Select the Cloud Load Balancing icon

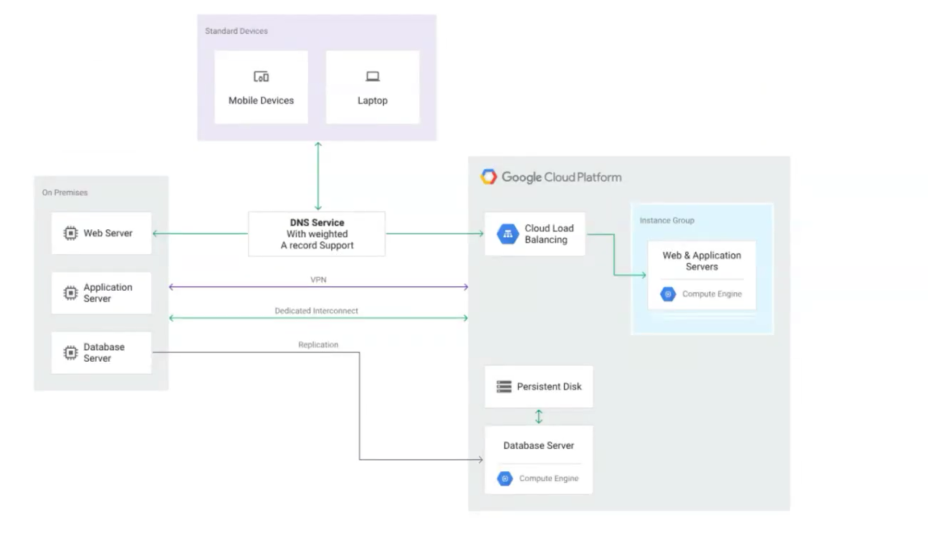coord(508,233)
